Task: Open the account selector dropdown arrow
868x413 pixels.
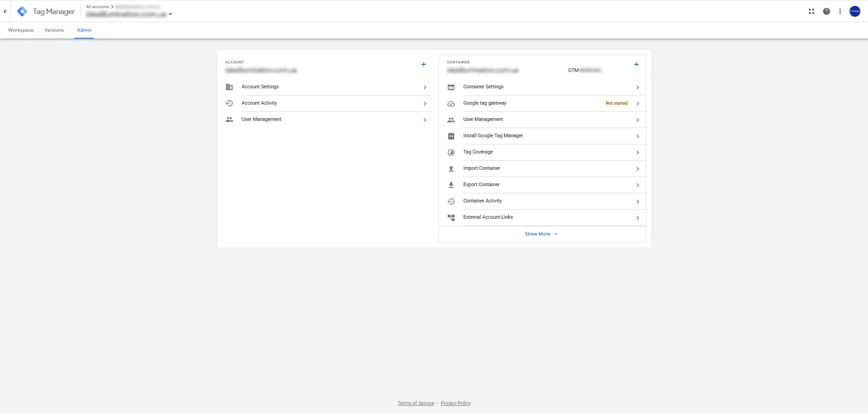Action: tap(170, 14)
